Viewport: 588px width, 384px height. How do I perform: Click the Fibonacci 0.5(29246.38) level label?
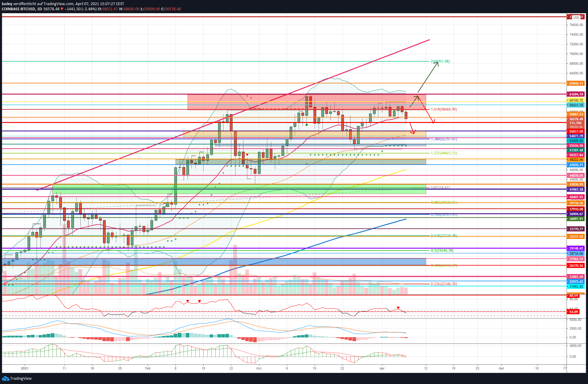coord(442,250)
